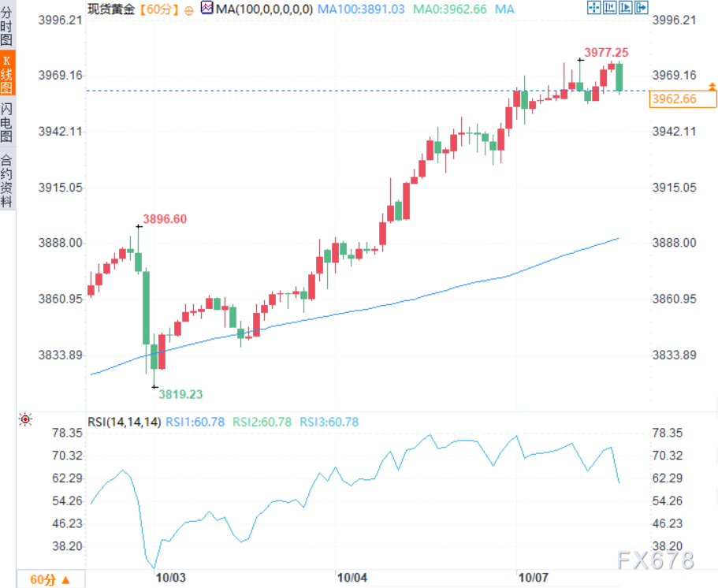Click the RSI(14,14,14) indicator label
The height and width of the screenshot is (588, 718).
pyautogui.click(x=124, y=422)
